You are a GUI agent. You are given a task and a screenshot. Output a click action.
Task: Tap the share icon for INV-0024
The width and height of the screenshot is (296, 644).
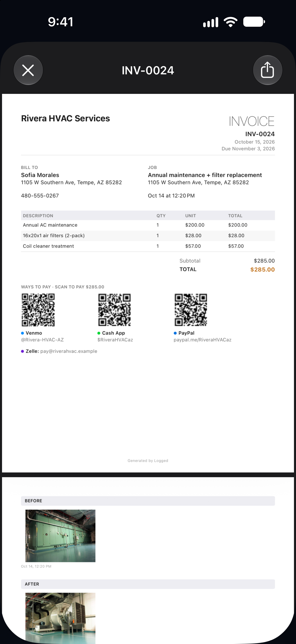click(x=268, y=70)
